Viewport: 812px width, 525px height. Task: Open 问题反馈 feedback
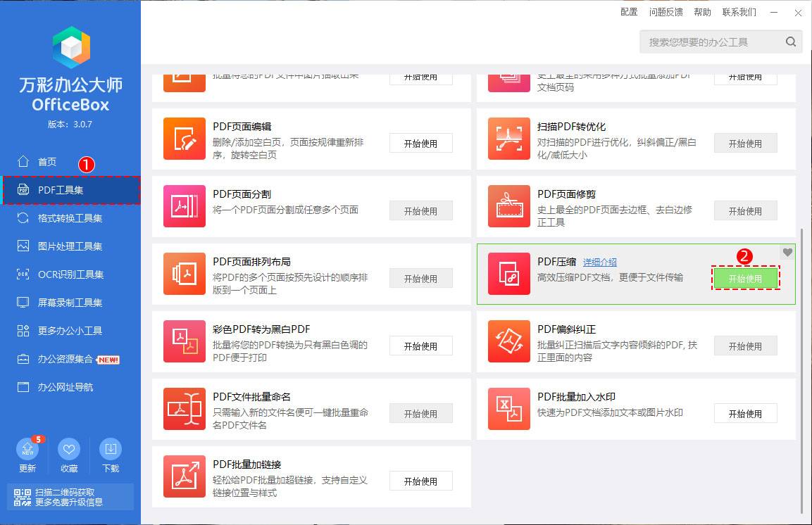click(x=666, y=12)
